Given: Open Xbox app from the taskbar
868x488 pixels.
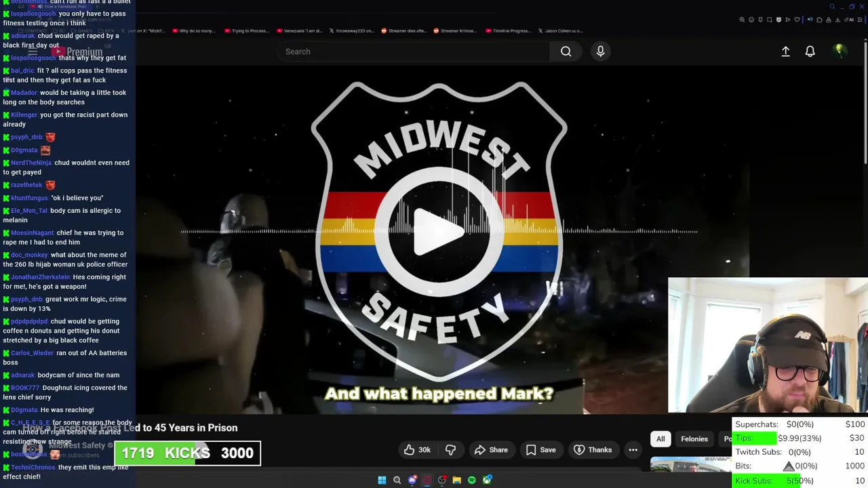Looking at the screenshot, I should pos(487,480).
